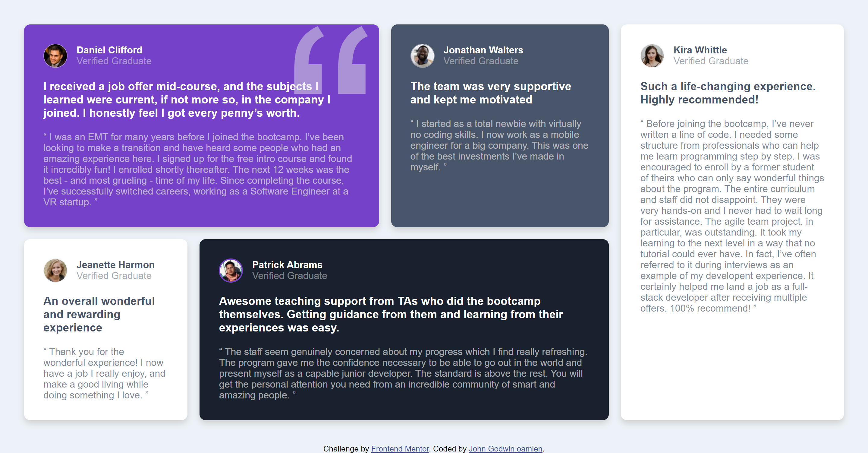Click heading 'Awesome teaching support from TAs'
The width and height of the screenshot is (868, 453).
(391, 314)
